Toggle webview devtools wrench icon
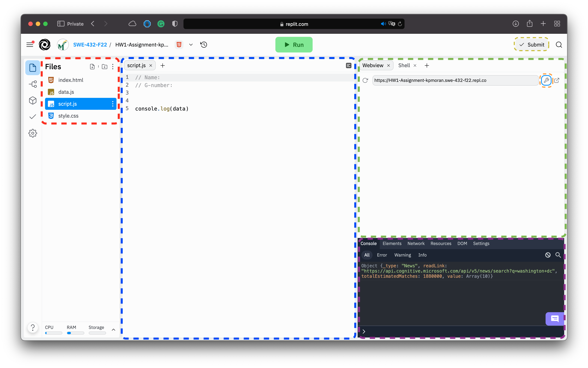The width and height of the screenshot is (588, 368). pos(546,80)
